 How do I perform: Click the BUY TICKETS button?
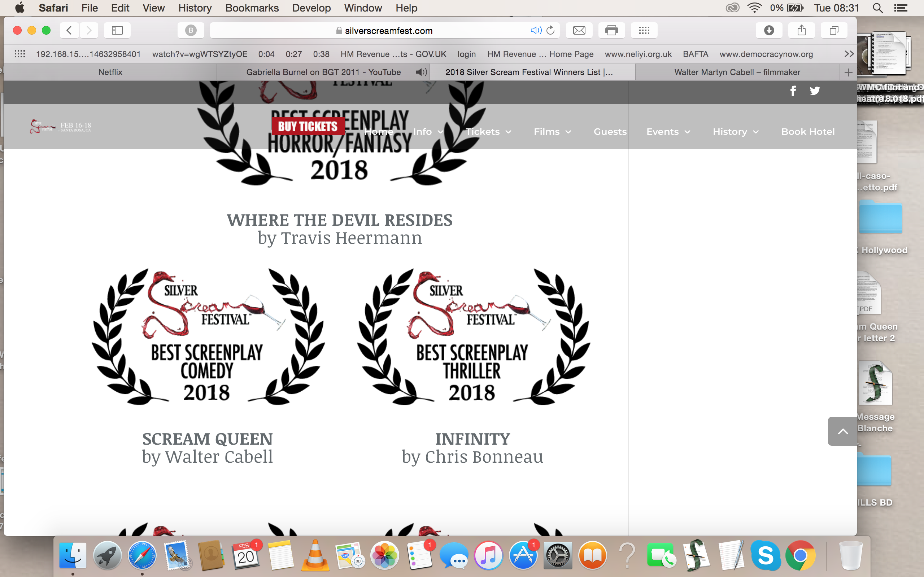[x=308, y=126]
